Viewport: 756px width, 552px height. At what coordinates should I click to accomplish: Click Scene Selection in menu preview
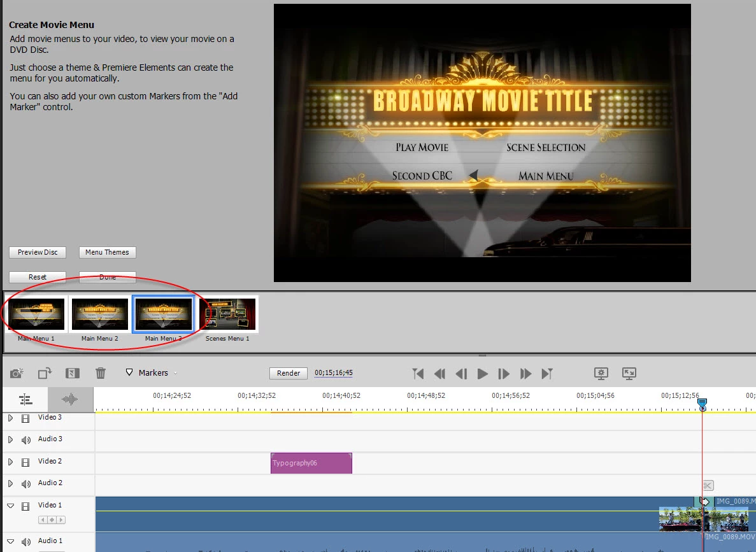coord(546,148)
